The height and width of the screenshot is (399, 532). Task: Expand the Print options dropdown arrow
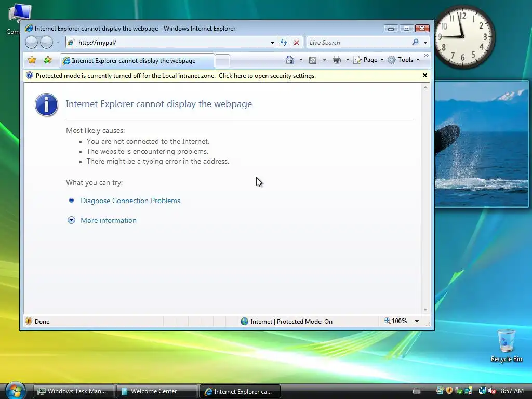(348, 60)
